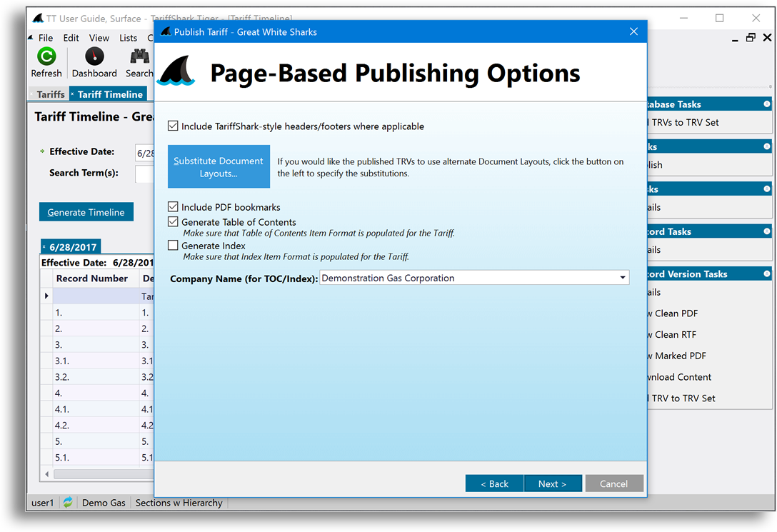Collapse the Database Tasks panel header

point(766,104)
